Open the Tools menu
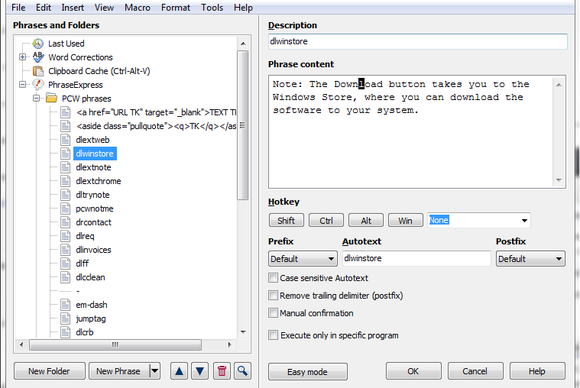The image size is (580, 388). [212, 7]
